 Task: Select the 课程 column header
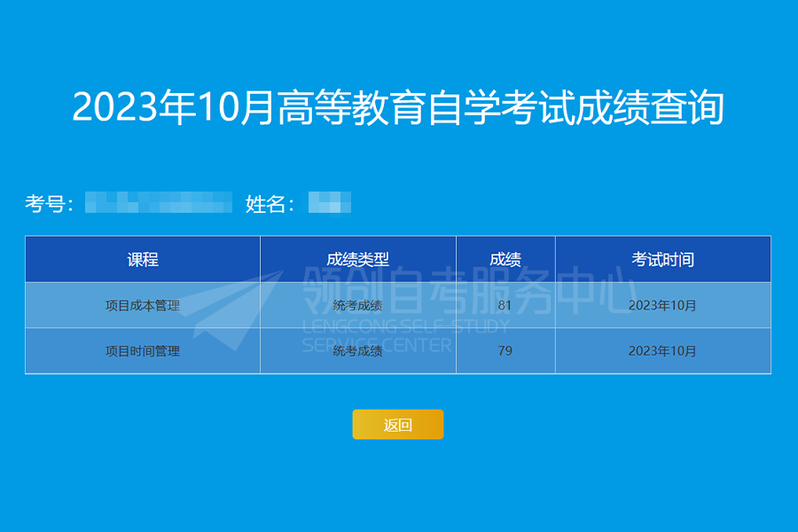click(x=143, y=259)
